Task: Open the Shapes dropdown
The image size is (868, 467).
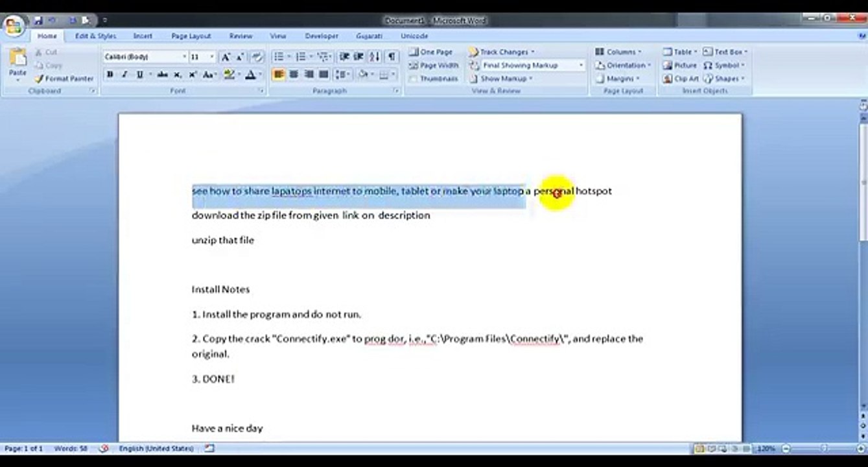Action: 725,78
